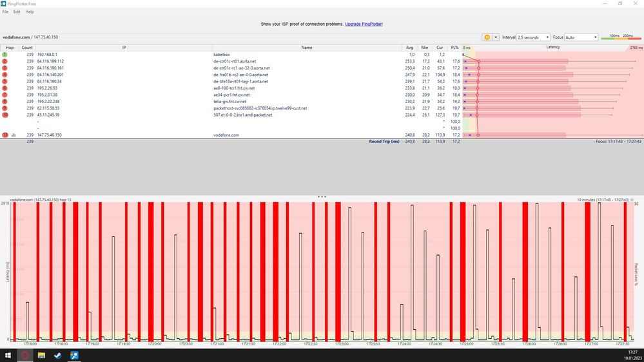Click the red circular taskbar app icon

[x=24, y=356]
